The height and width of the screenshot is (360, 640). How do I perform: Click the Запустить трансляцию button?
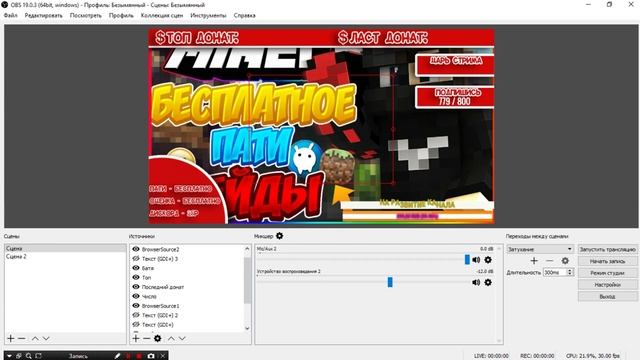click(607, 249)
